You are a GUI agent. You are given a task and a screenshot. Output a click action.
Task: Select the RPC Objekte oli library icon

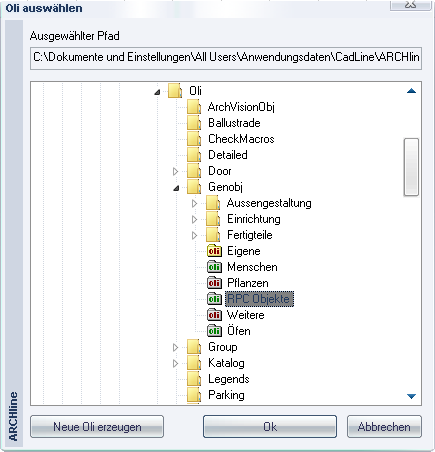(x=214, y=299)
